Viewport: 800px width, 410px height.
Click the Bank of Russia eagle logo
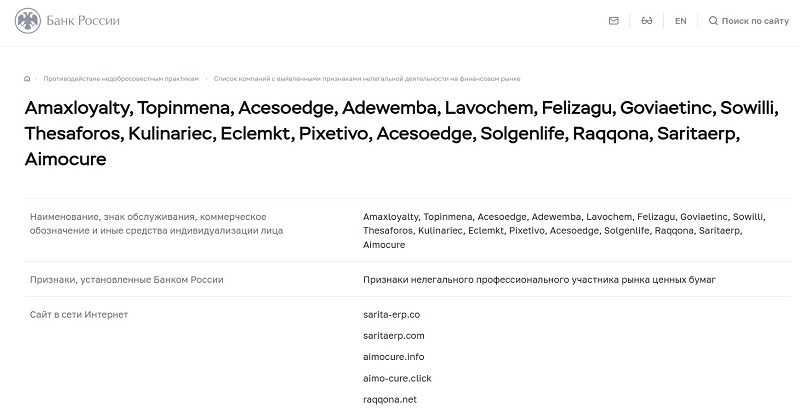pyautogui.click(x=28, y=21)
